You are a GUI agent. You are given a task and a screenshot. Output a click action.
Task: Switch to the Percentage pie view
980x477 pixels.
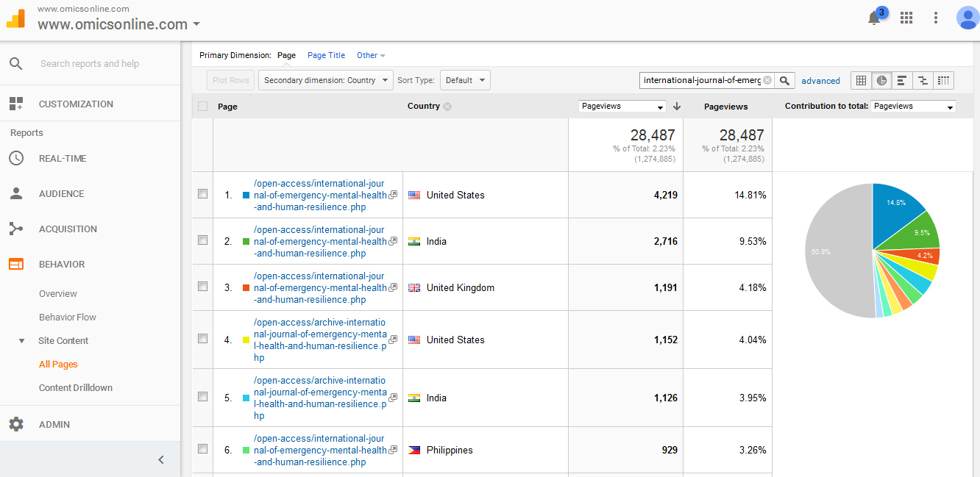(x=881, y=80)
